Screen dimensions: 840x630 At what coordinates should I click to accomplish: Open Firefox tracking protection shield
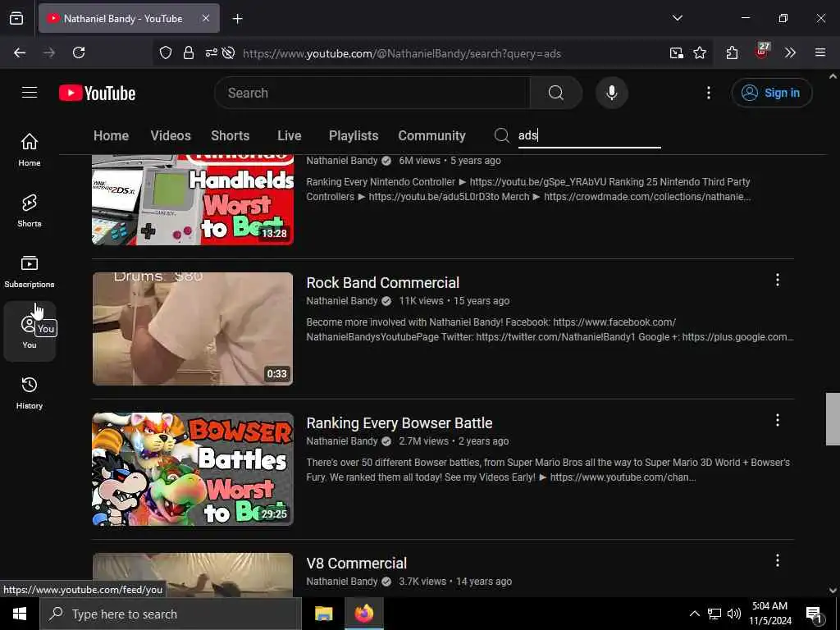click(166, 52)
